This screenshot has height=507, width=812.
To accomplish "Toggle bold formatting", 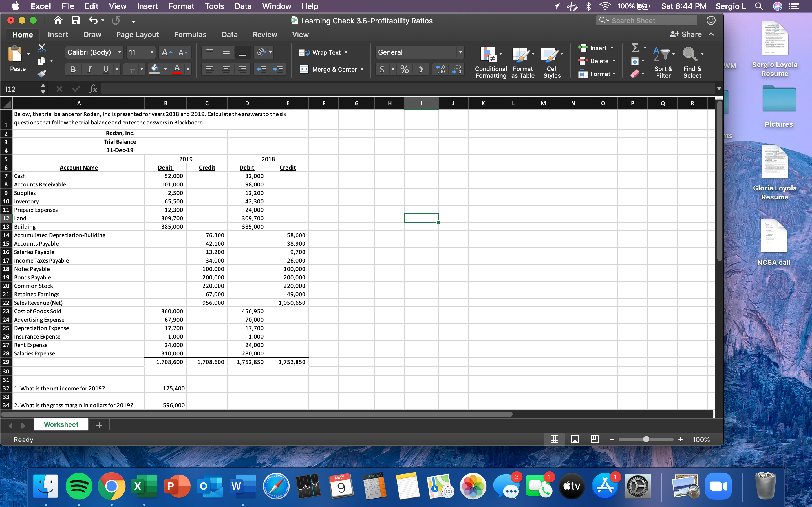I will coord(72,69).
